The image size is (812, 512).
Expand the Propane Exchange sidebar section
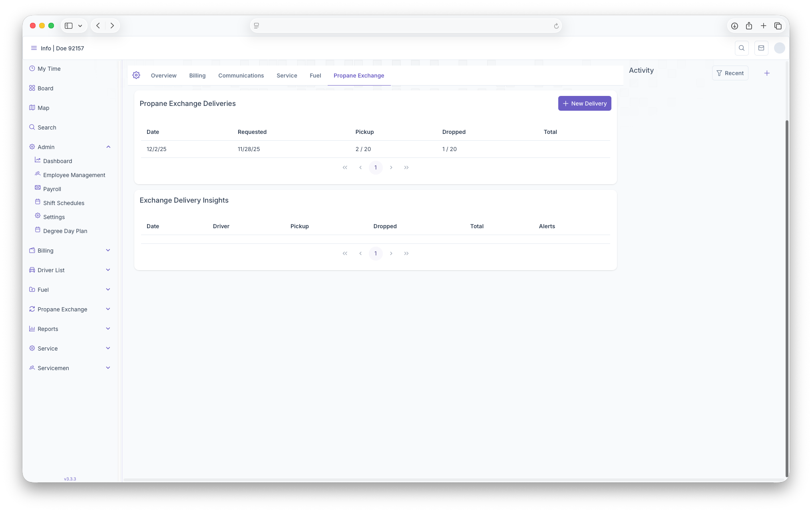tap(108, 309)
